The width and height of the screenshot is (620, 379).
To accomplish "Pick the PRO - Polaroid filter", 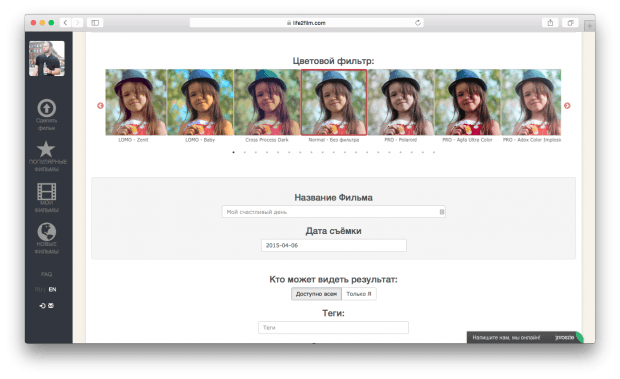I will tap(401, 102).
